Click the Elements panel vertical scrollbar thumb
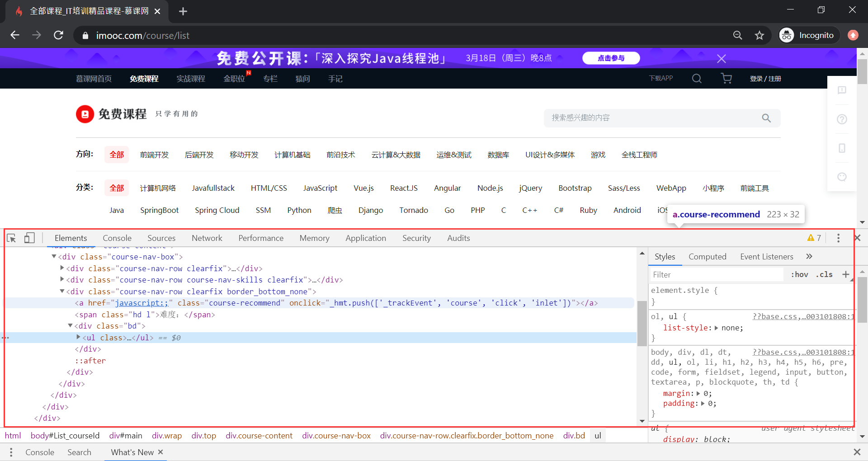The height and width of the screenshot is (461, 868). pyautogui.click(x=642, y=323)
